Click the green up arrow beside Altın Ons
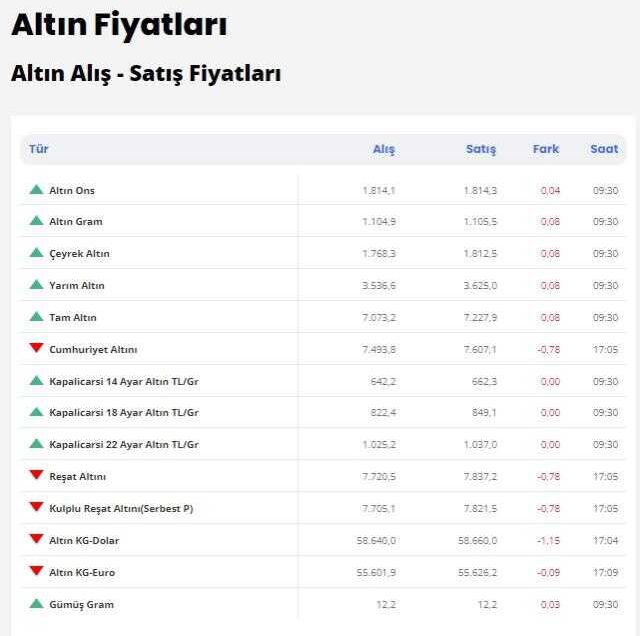Viewport: 640px width, 636px height. [36, 189]
